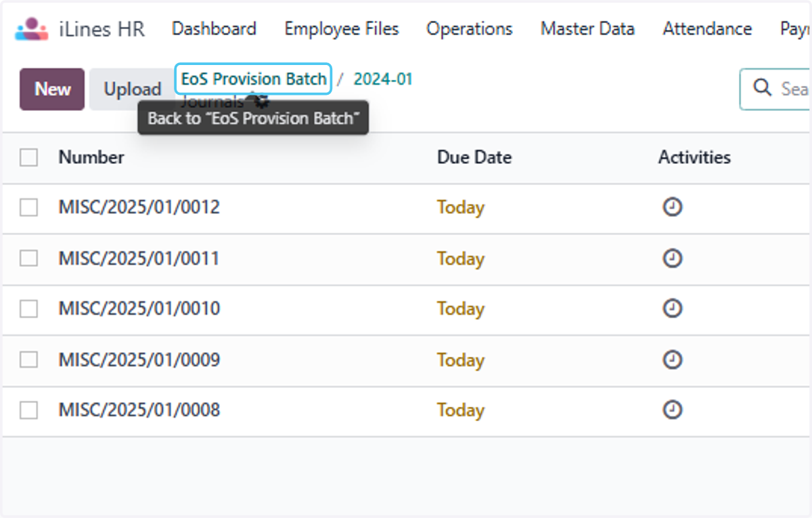
Task: Click the Activities column header
Action: [694, 157]
